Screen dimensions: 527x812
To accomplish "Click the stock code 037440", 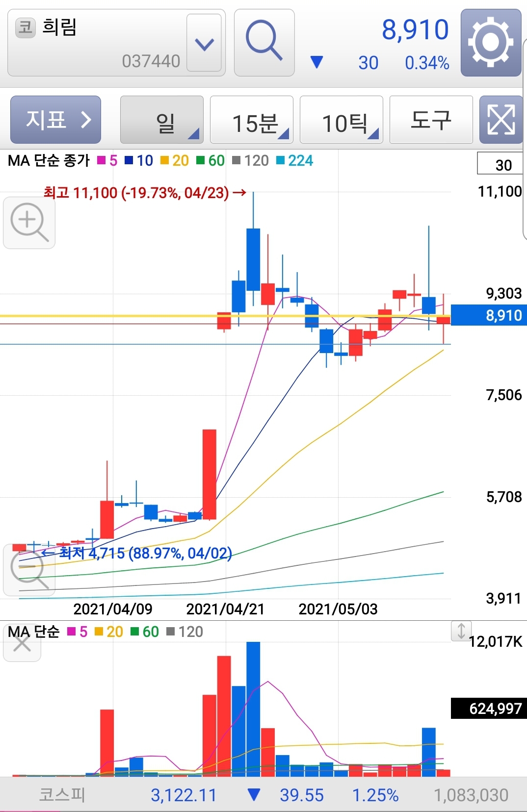I will pos(151,61).
